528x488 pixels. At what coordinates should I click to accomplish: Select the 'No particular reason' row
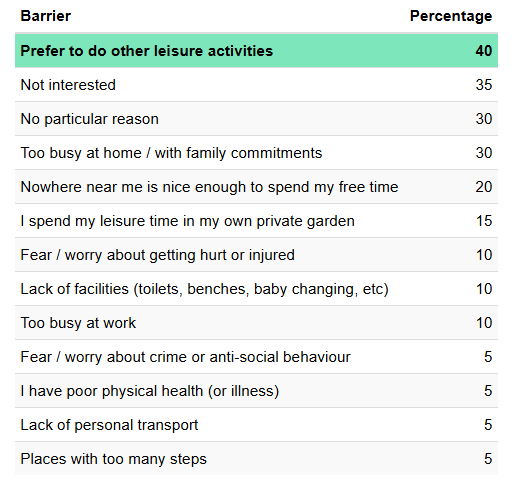pyautogui.click(x=256, y=119)
